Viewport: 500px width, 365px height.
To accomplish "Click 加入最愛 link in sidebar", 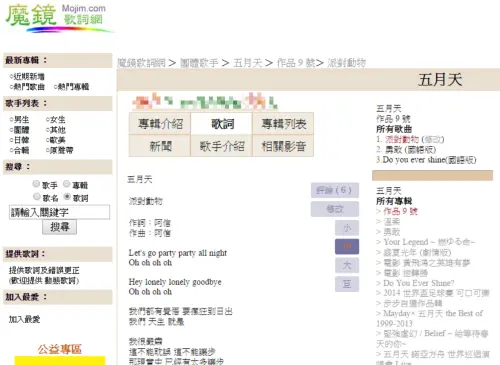I will click(x=24, y=319).
